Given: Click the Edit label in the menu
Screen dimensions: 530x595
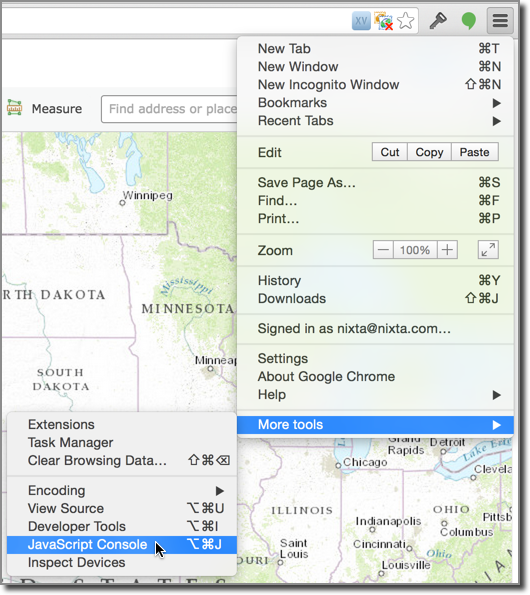Looking at the screenshot, I should click(269, 153).
